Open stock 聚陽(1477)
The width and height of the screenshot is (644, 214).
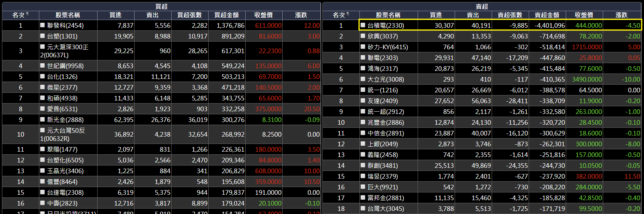(62, 149)
